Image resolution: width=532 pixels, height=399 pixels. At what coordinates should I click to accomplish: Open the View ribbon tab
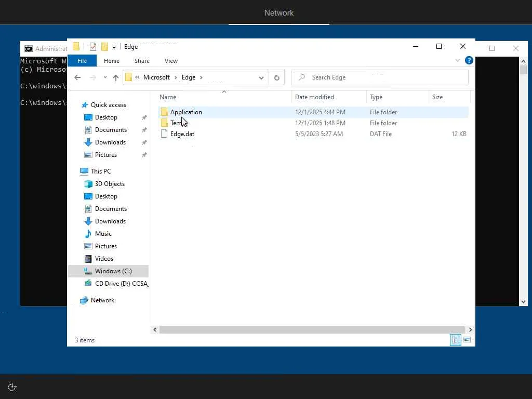coord(171,61)
